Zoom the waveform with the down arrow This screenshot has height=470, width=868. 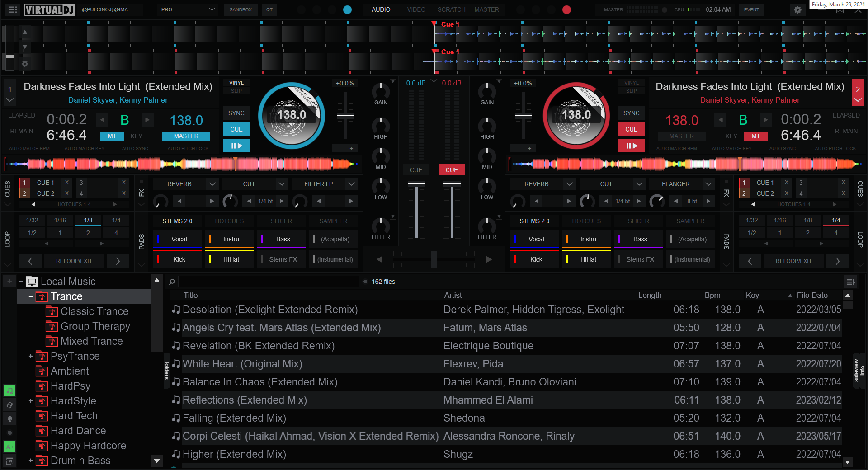coord(25,47)
